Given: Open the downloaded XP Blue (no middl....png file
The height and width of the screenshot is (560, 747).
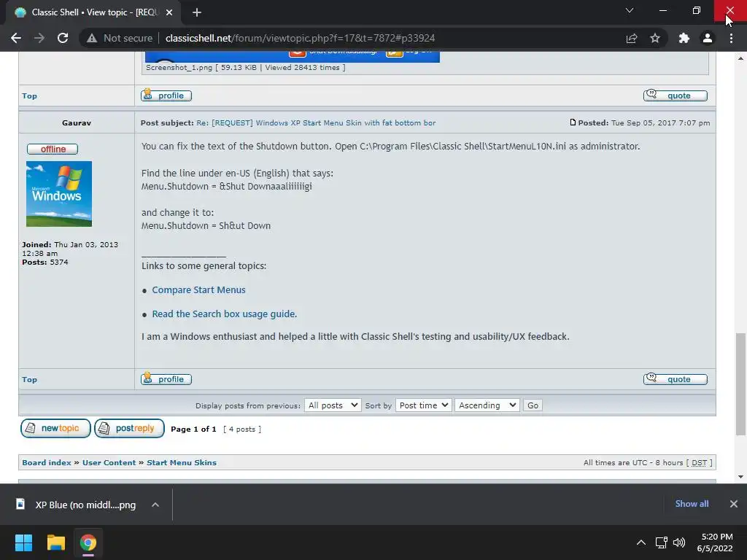Looking at the screenshot, I should pos(86,505).
